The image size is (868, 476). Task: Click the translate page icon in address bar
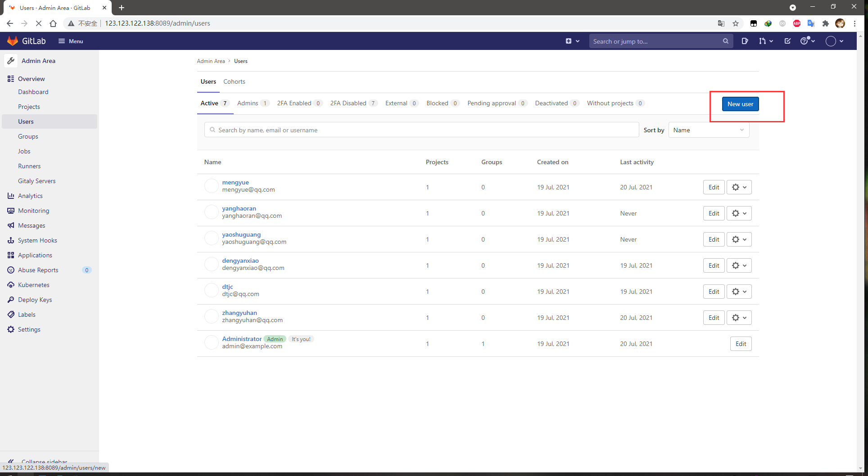coord(721,23)
